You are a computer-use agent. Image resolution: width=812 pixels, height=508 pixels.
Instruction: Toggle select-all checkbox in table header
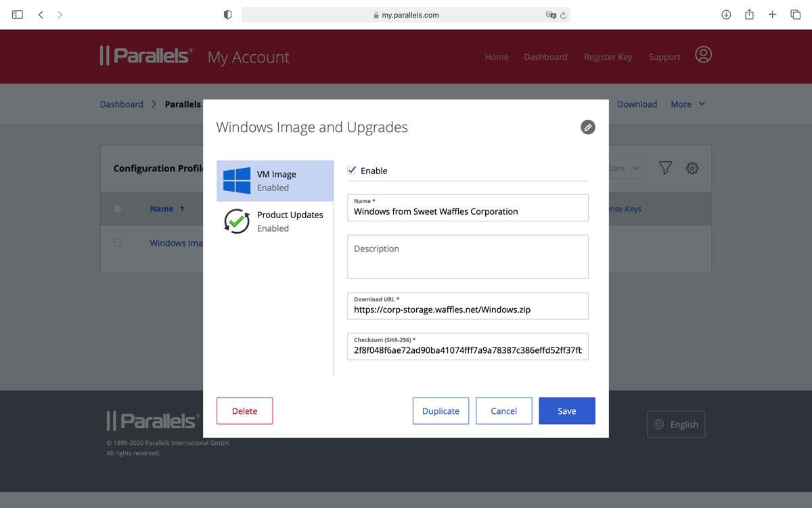118,209
